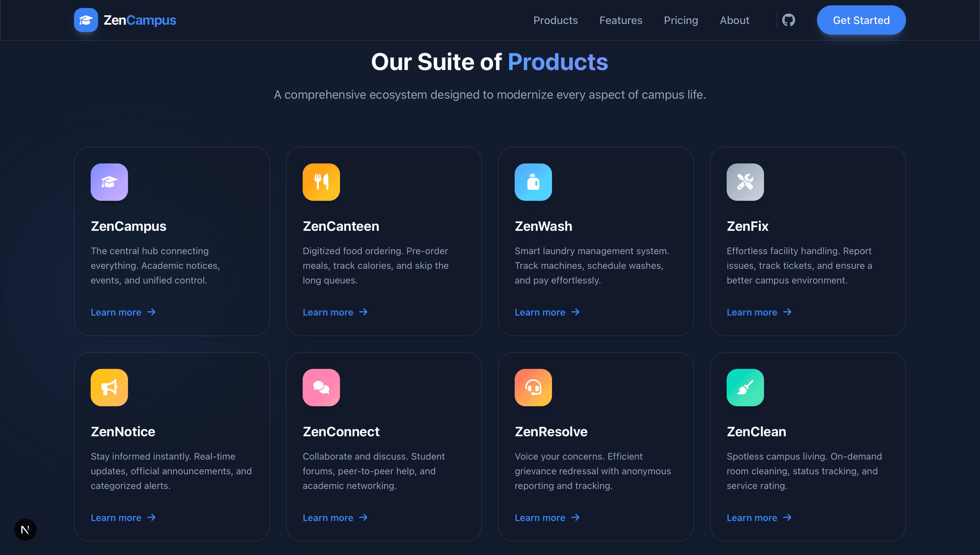Screen dimensions: 980x555
Task: Open the GitHub repository icon
Action: click(788, 20)
